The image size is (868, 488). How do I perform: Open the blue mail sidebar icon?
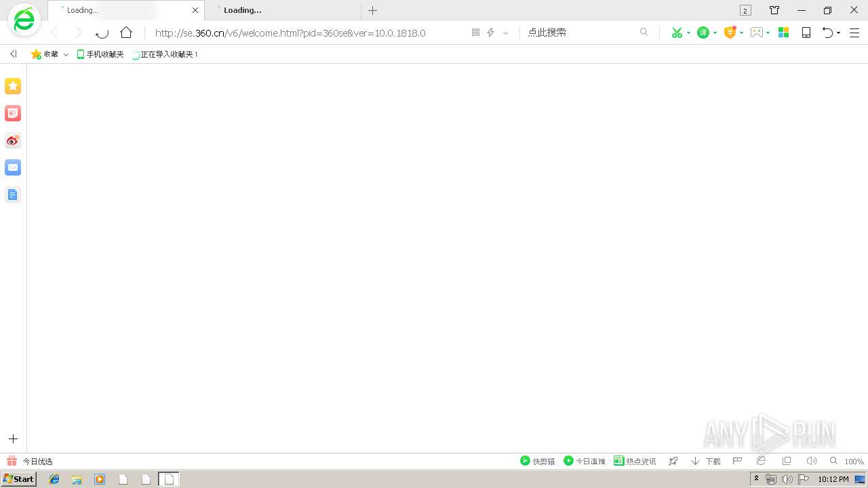[13, 167]
